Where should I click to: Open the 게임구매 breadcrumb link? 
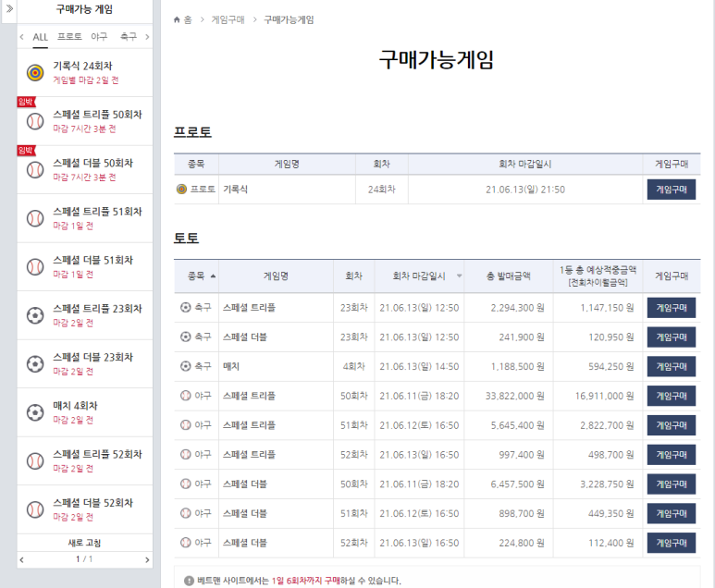[228, 19]
